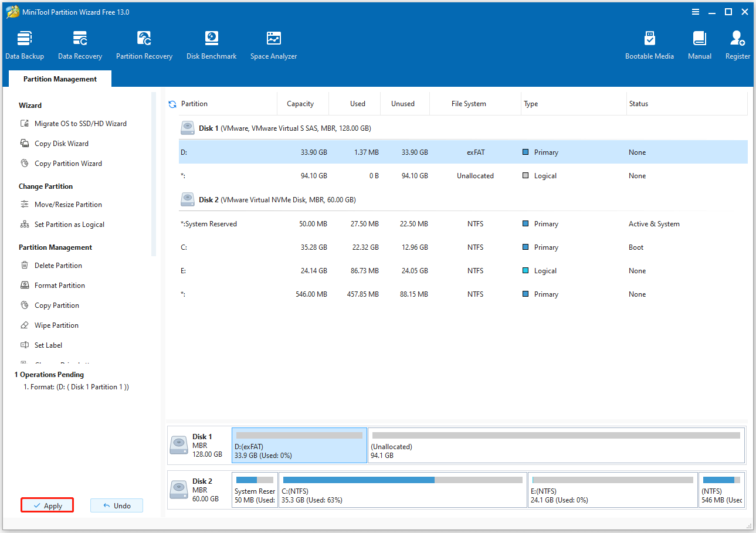Viewport: 756px width, 533px height.
Task: Click the Disk 2 drive thumbnail
Action: [179, 490]
